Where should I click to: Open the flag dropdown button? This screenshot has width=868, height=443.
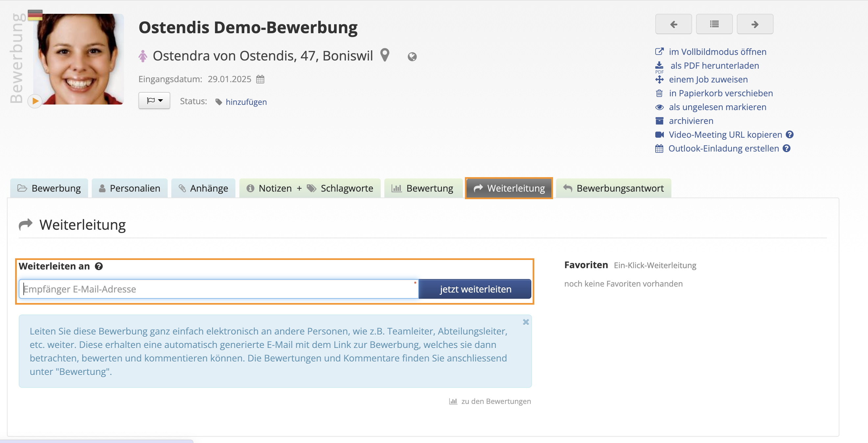(154, 101)
